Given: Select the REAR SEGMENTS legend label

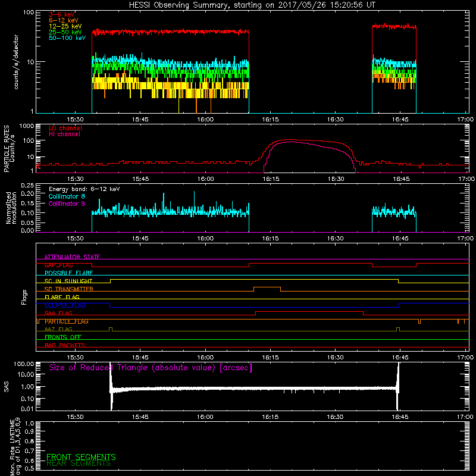Looking at the screenshot, I should click(x=79, y=464).
